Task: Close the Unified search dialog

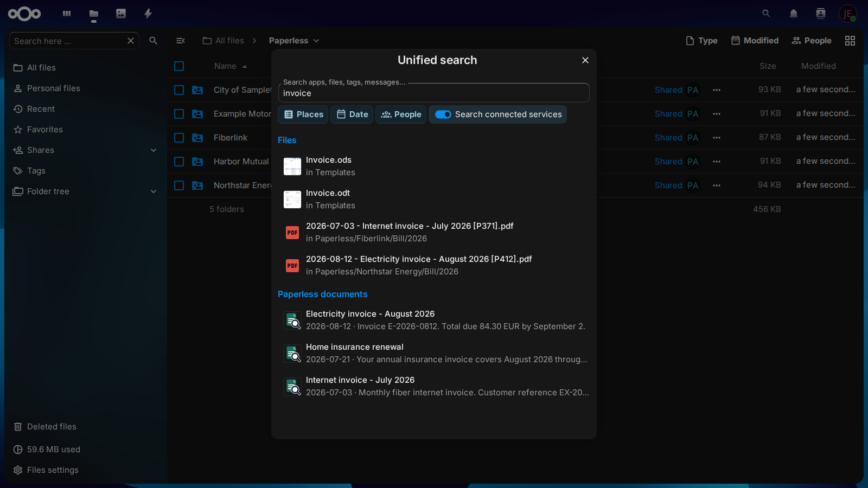Action: [585, 60]
